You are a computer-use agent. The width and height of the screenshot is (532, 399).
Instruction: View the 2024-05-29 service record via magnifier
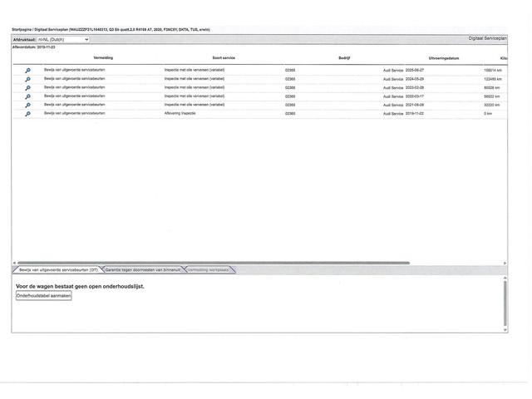point(27,79)
